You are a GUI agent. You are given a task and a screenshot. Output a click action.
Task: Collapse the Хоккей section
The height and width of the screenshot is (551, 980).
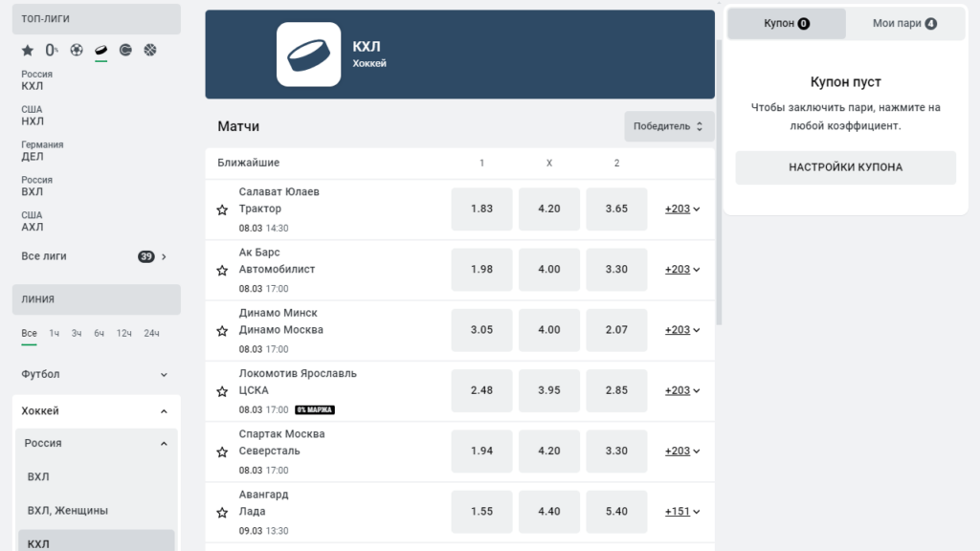coord(97,411)
